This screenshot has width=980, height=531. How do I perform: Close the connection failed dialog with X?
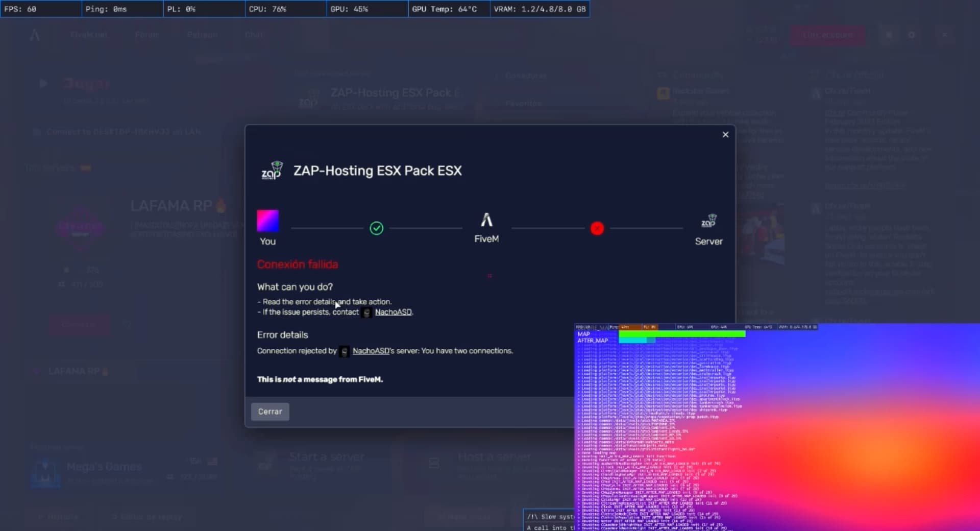pyautogui.click(x=725, y=134)
